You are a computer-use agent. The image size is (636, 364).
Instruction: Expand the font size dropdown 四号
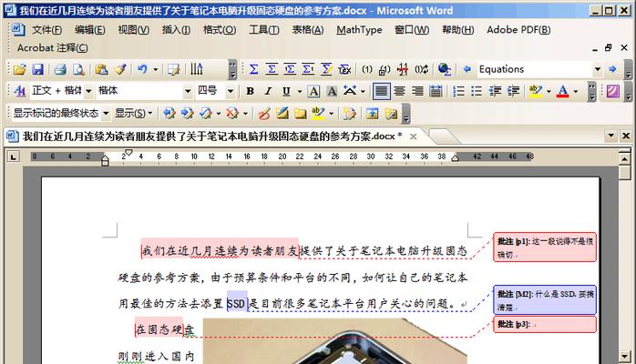[230, 91]
